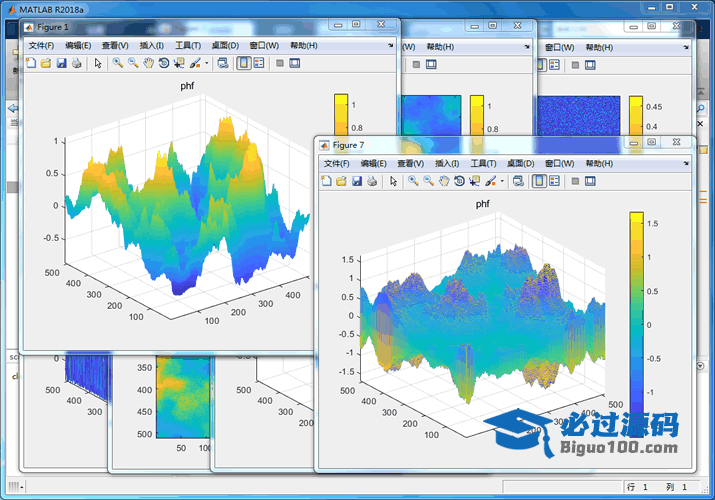715x500 pixels.
Task: Click New Figure icon in Figure 1 toolbar
Action: tap(31, 63)
